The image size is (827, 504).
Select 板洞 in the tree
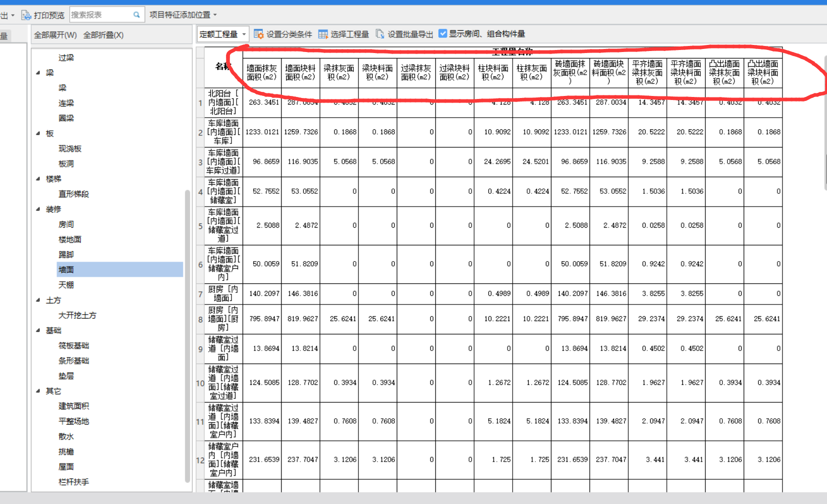coord(66,164)
